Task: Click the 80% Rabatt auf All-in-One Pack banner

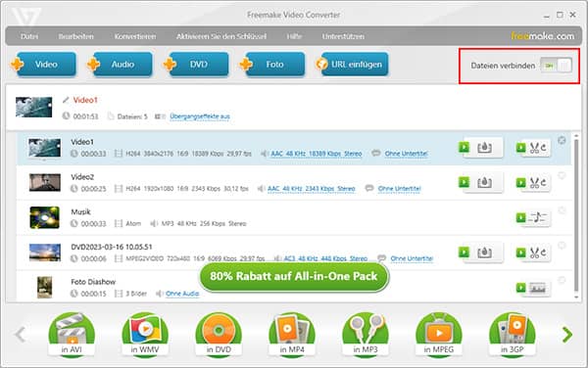Action: tap(294, 277)
